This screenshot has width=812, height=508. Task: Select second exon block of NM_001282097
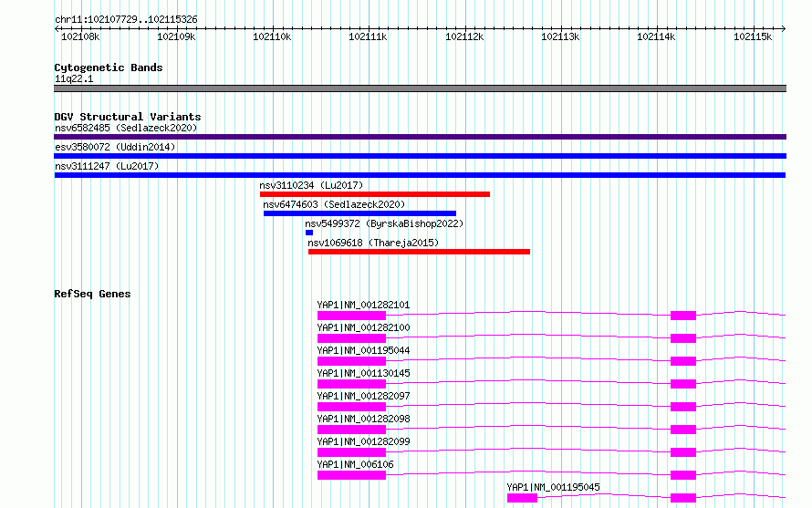click(x=683, y=407)
